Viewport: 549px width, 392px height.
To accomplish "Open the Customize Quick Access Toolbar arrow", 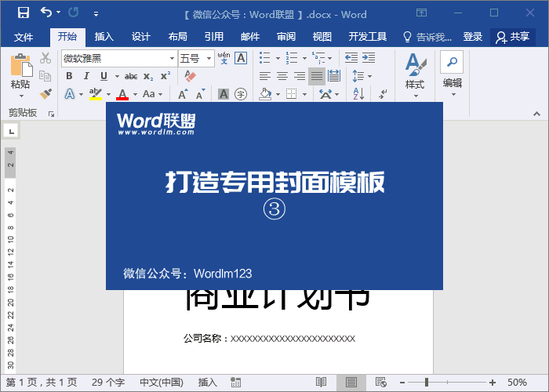I will click(x=96, y=14).
